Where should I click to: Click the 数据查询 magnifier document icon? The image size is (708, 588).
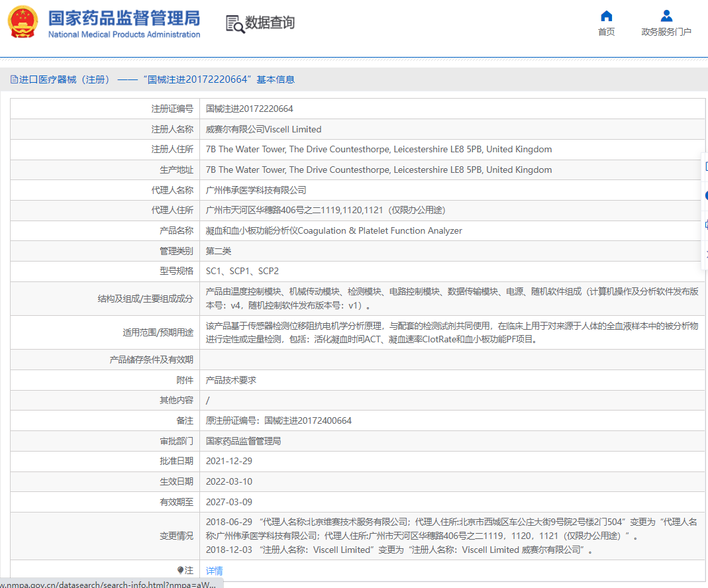pos(235,24)
